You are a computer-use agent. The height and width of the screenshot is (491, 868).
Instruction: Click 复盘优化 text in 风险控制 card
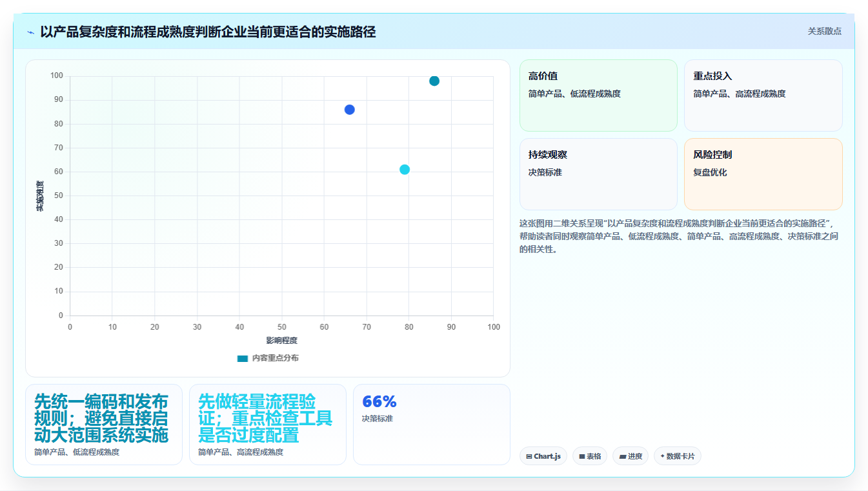710,172
